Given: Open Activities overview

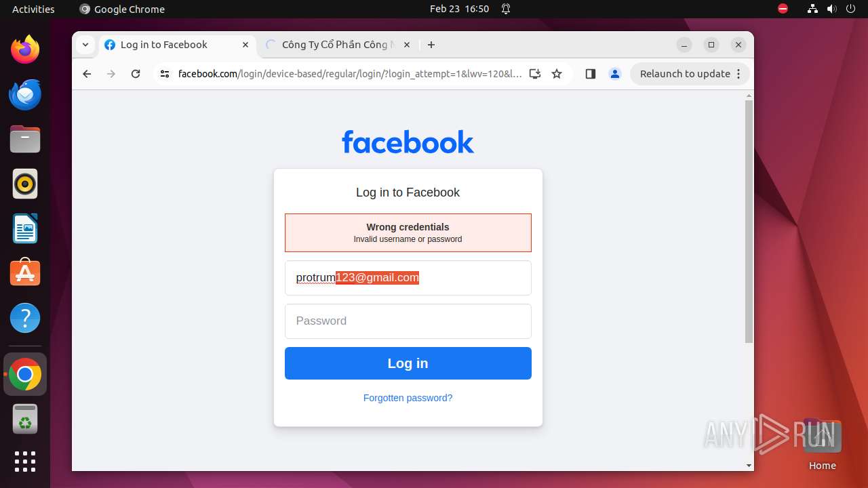Looking at the screenshot, I should (33, 9).
